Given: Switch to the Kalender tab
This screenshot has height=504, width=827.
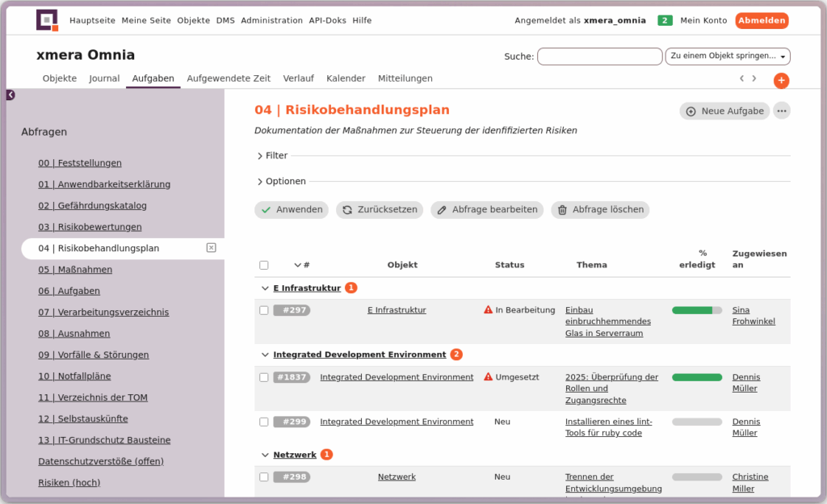Looking at the screenshot, I should (346, 78).
